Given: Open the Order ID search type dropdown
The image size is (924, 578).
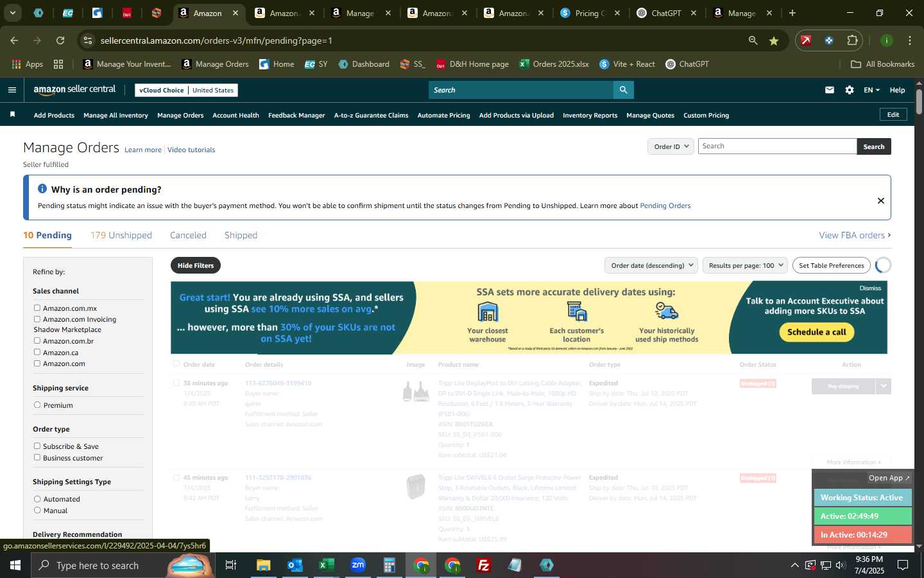Looking at the screenshot, I should [671, 146].
